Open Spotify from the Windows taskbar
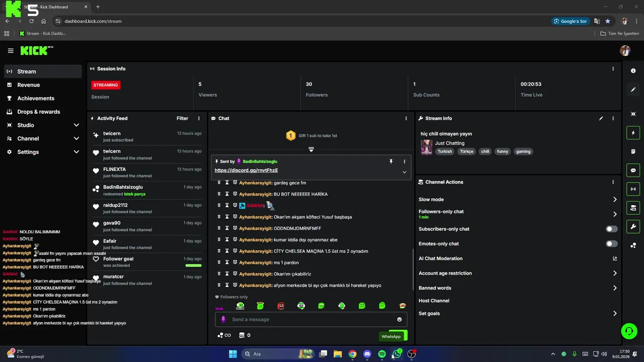 (382, 354)
